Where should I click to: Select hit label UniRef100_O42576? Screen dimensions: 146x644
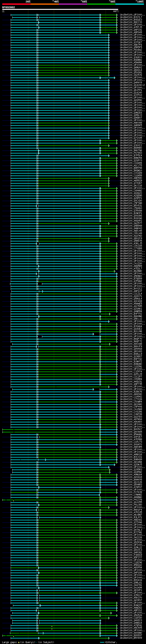point(131,75)
